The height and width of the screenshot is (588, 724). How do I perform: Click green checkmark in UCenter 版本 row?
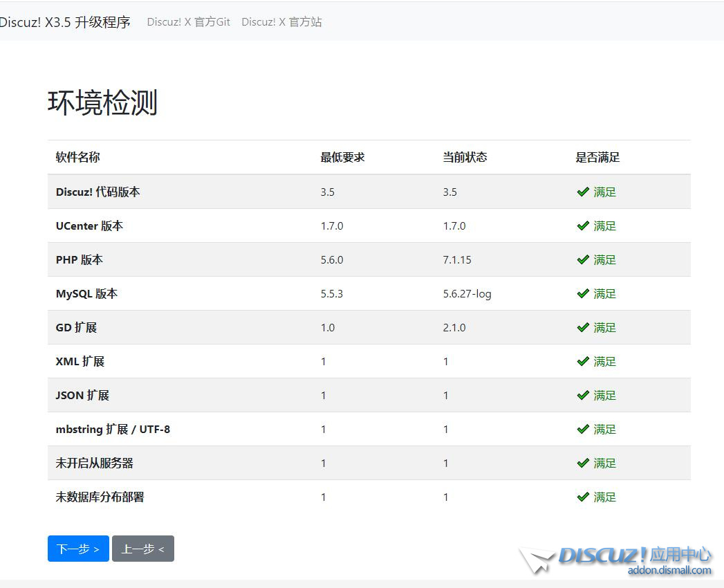tap(583, 226)
